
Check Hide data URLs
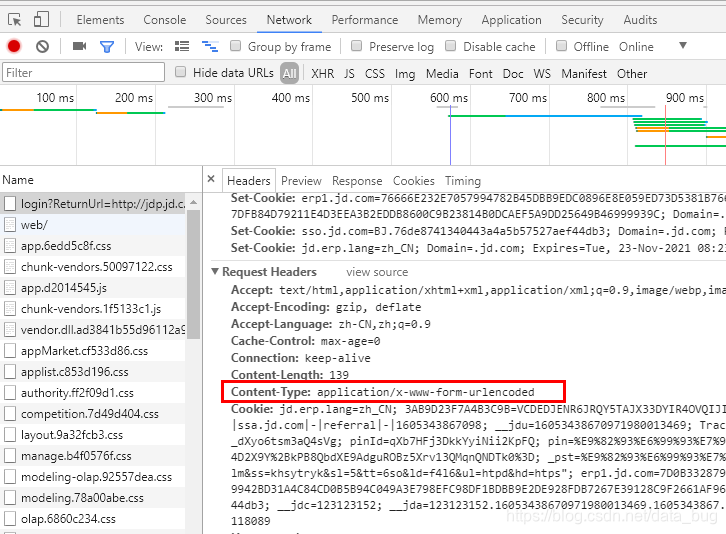click(181, 72)
